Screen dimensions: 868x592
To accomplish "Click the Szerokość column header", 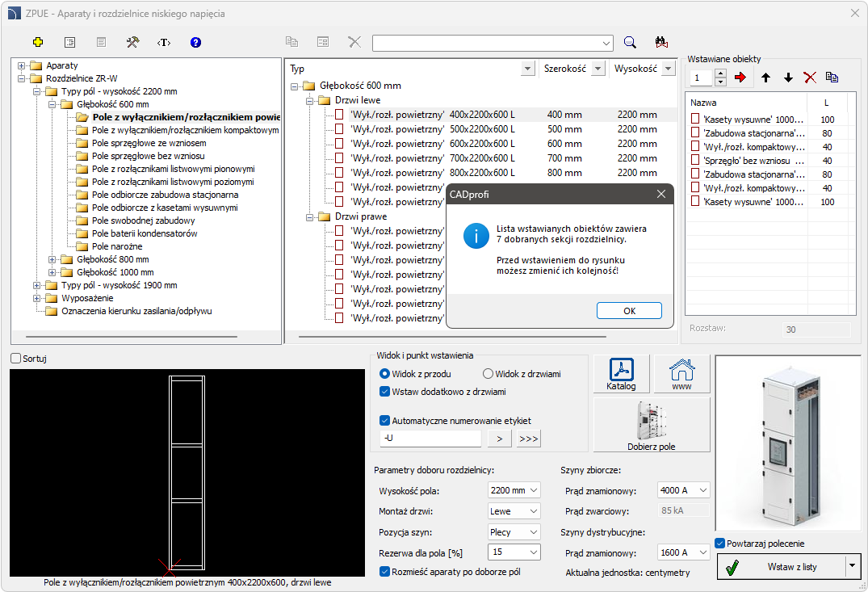I will pos(564,69).
